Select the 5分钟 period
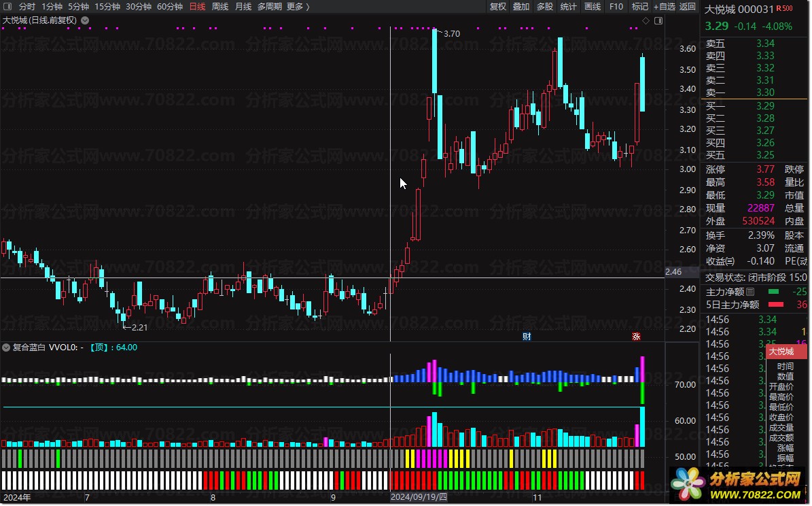Viewport: 812px width, 506px height. pyautogui.click(x=79, y=6)
